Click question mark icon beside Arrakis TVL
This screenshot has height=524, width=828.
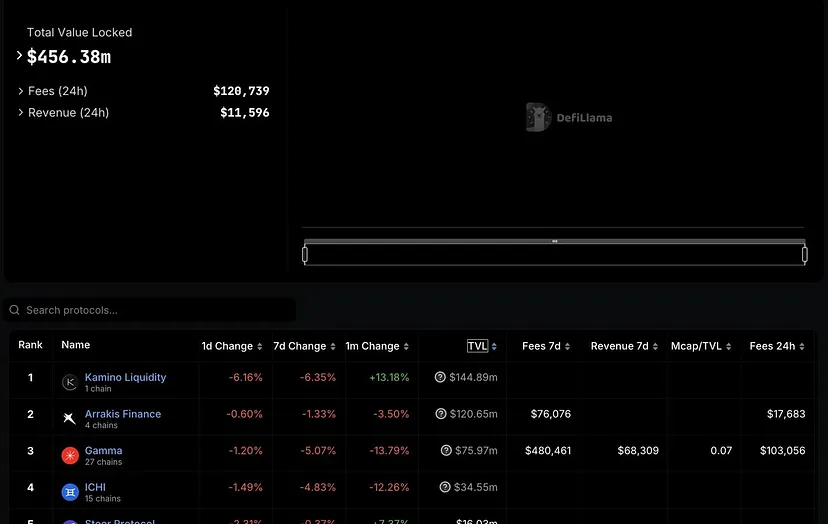440,414
